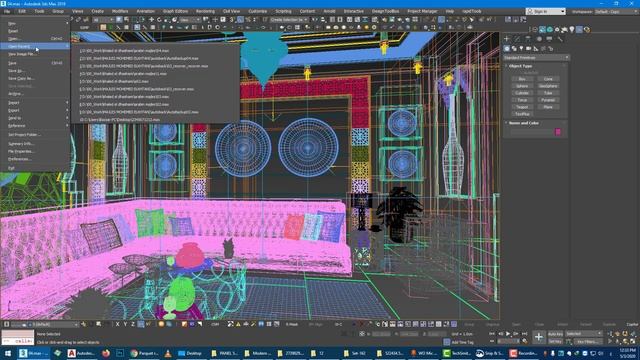Open the Standard Primitives dropdown
Screen dimensions: 640x360
click(x=536, y=58)
